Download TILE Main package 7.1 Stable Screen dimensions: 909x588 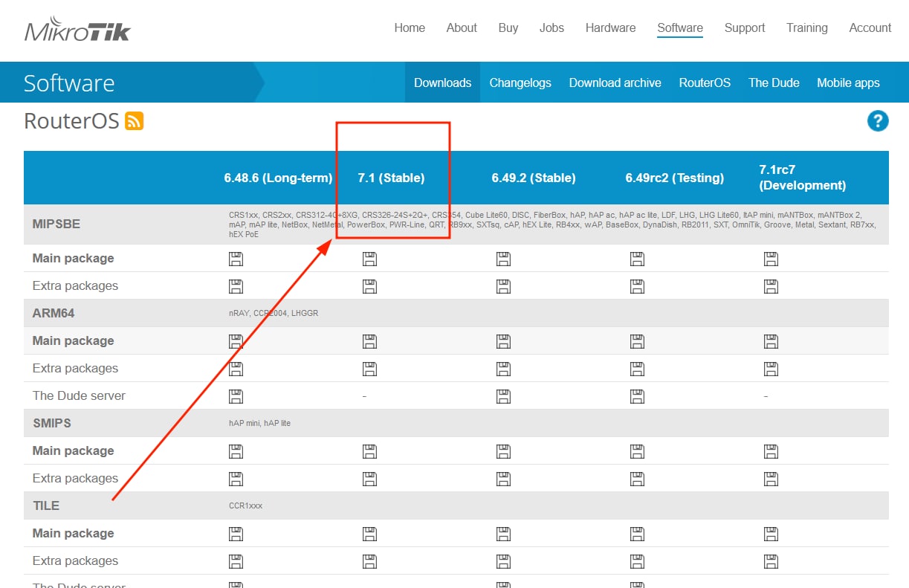pos(369,534)
